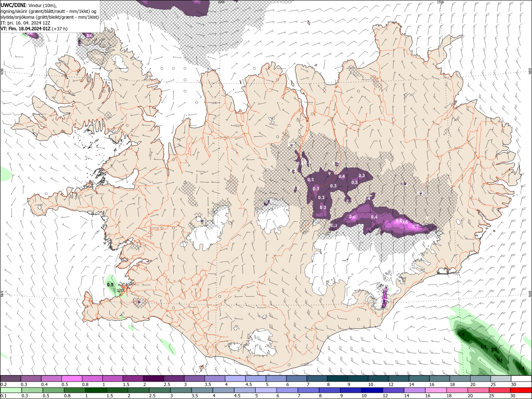Screen dimensions: 532x399
Task: Pick the darkest purple snow swatch above 2
Action: (x=153, y=379)
